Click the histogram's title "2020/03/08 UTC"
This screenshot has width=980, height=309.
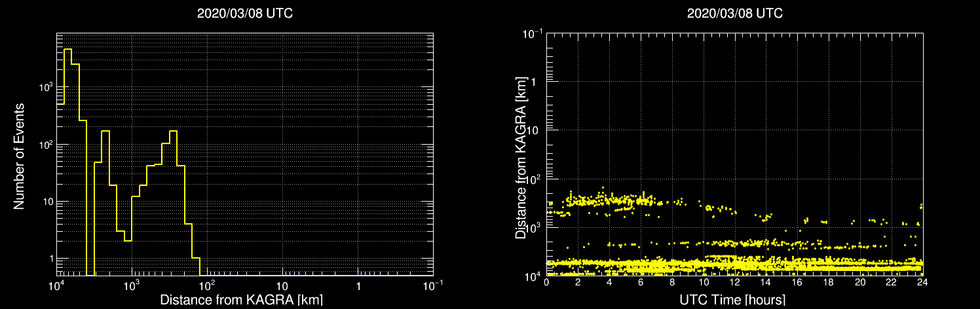pyautogui.click(x=245, y=14)
